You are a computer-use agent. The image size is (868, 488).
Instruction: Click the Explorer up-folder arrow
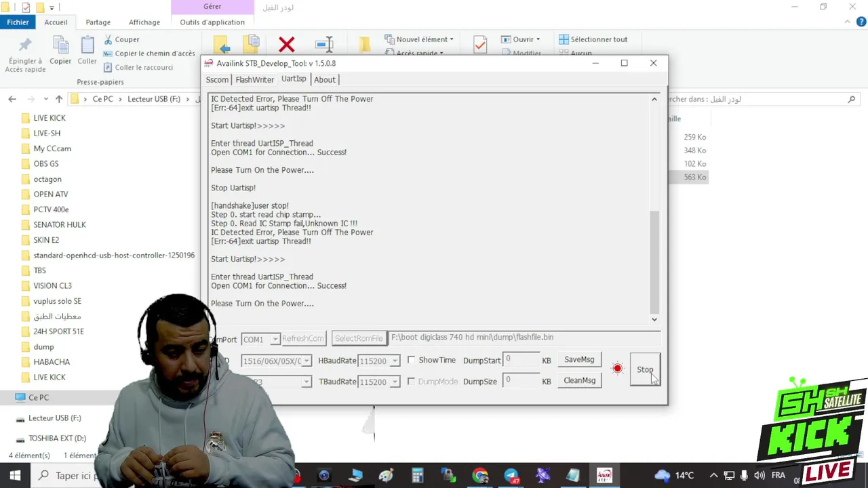(59, 99)
